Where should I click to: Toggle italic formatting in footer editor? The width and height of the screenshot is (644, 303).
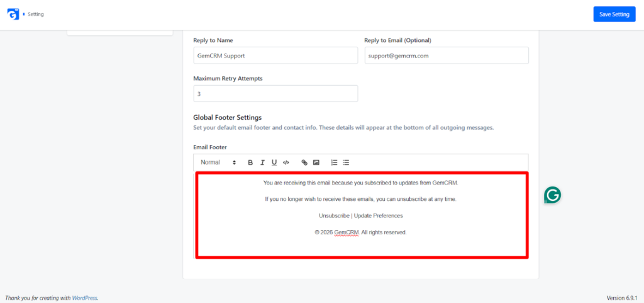pos(262,163)
